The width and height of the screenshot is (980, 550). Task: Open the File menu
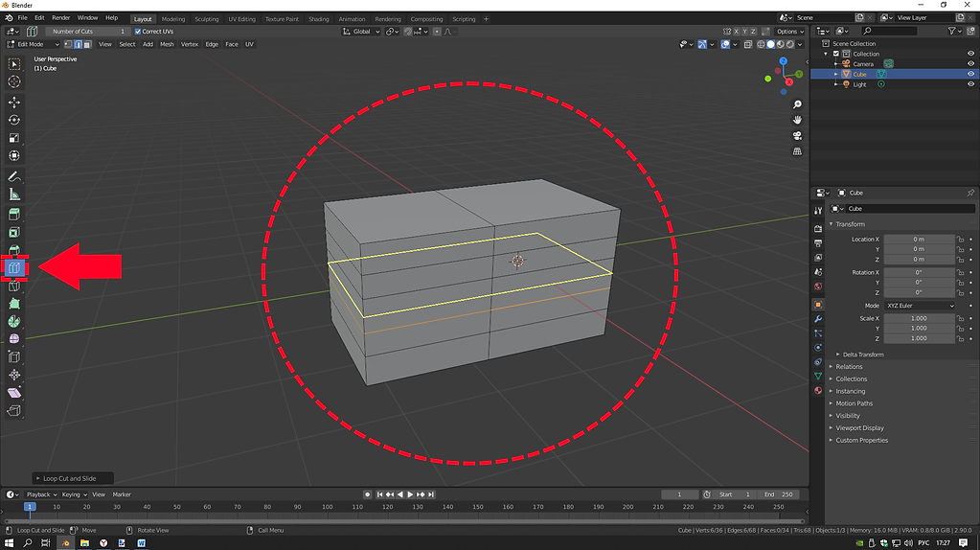[22, 18]
